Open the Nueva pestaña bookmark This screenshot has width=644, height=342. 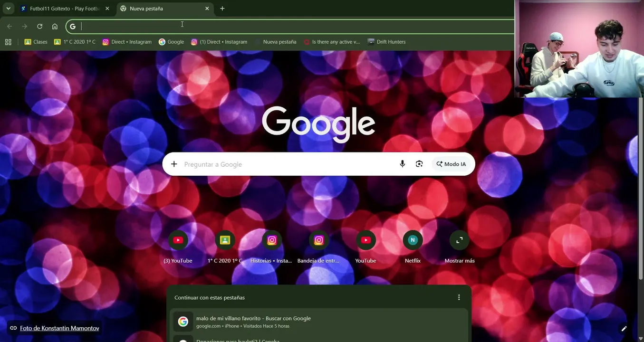275,42
